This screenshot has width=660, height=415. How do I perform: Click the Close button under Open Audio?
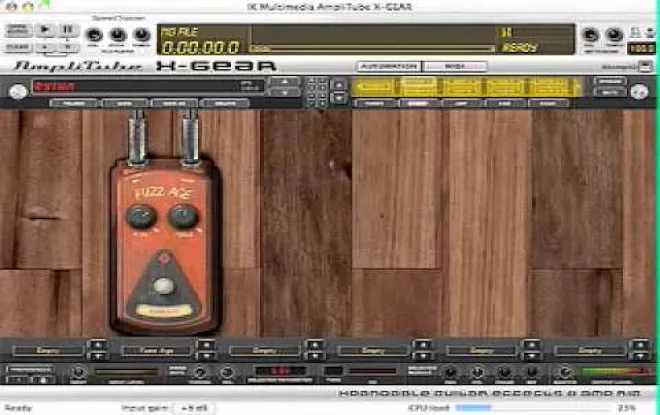[18, 47]
